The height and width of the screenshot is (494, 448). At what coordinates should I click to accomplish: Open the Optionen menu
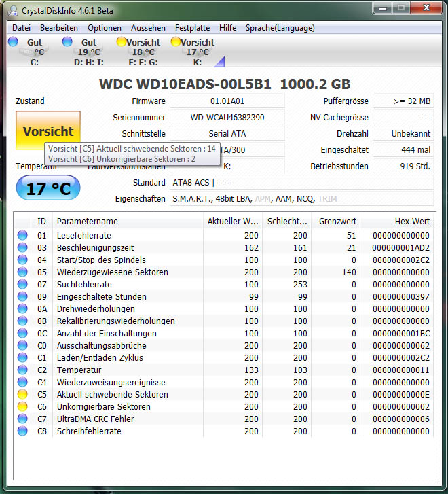coord(105,28)
